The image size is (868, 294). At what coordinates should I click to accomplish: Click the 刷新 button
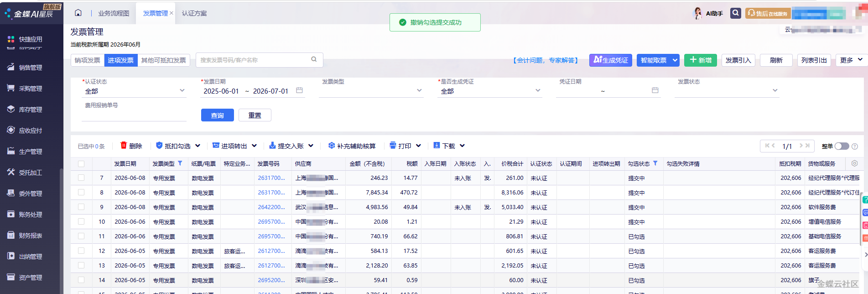(x=776, y=60)
